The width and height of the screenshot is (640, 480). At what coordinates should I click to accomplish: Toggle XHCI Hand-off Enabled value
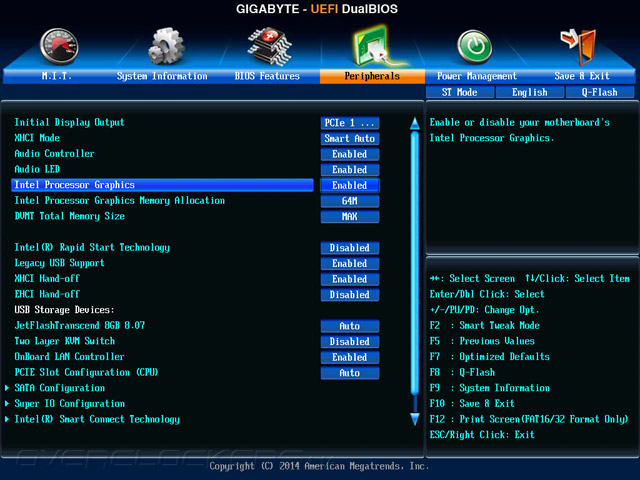pos(350,279)
